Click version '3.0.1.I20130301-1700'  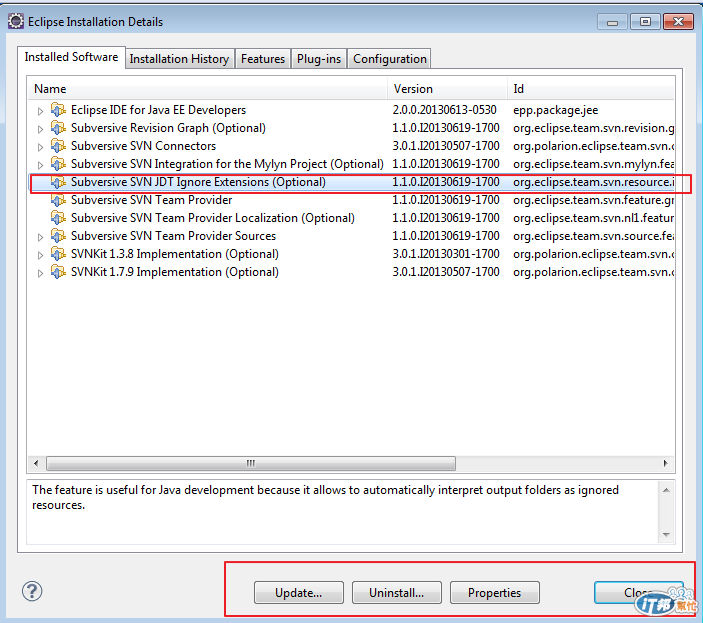[446, 254]
